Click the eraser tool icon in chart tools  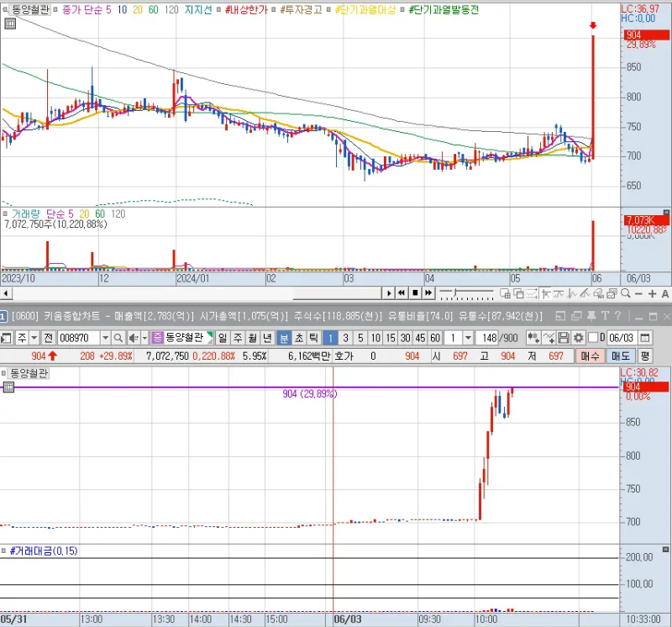click(598, 293)
